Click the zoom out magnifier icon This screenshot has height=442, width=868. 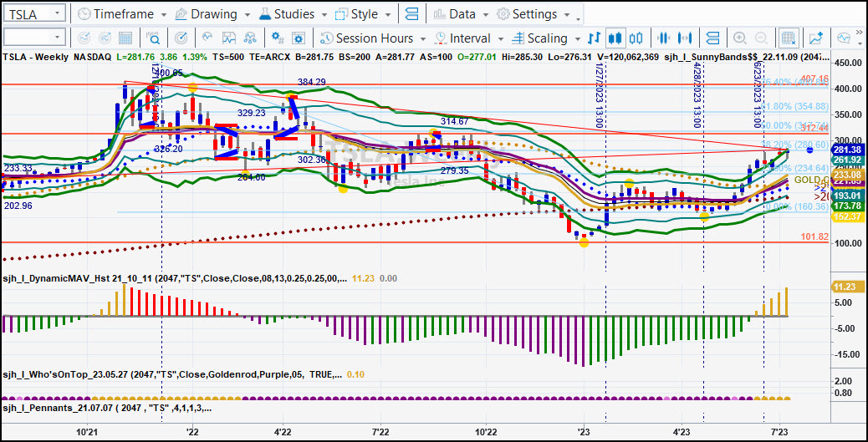click(761, 38)
